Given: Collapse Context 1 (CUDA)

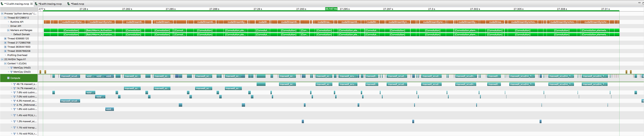Looking at the screenshot, I should (x=5, y=64).
